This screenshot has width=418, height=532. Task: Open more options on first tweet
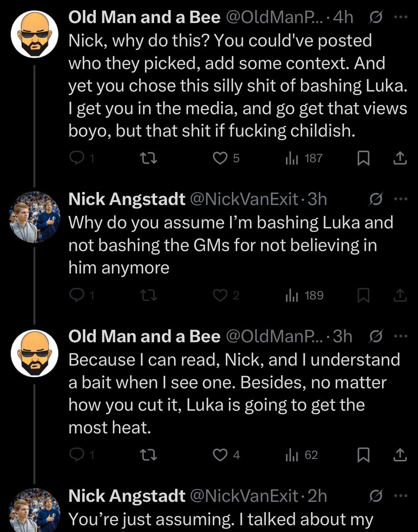point(400,17)
